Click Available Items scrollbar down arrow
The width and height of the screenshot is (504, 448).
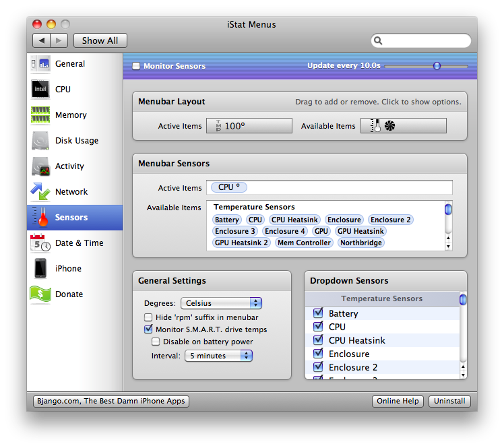(x=448, y=247)
